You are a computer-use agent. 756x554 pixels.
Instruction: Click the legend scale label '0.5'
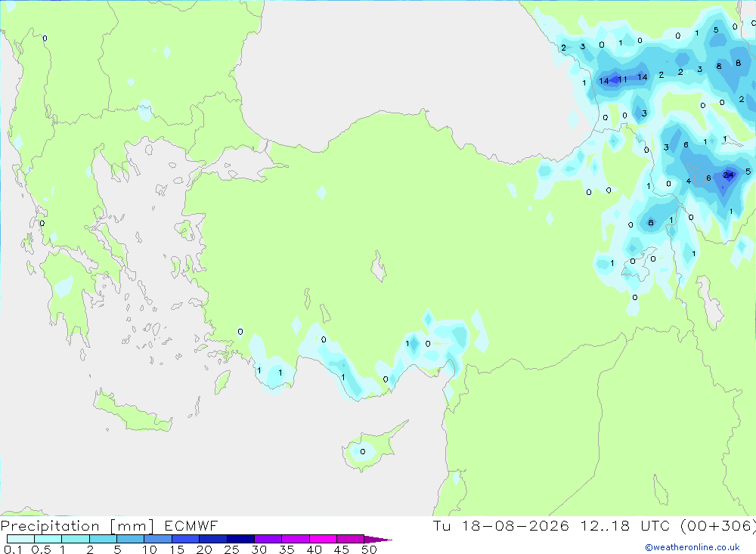[41, 549]
